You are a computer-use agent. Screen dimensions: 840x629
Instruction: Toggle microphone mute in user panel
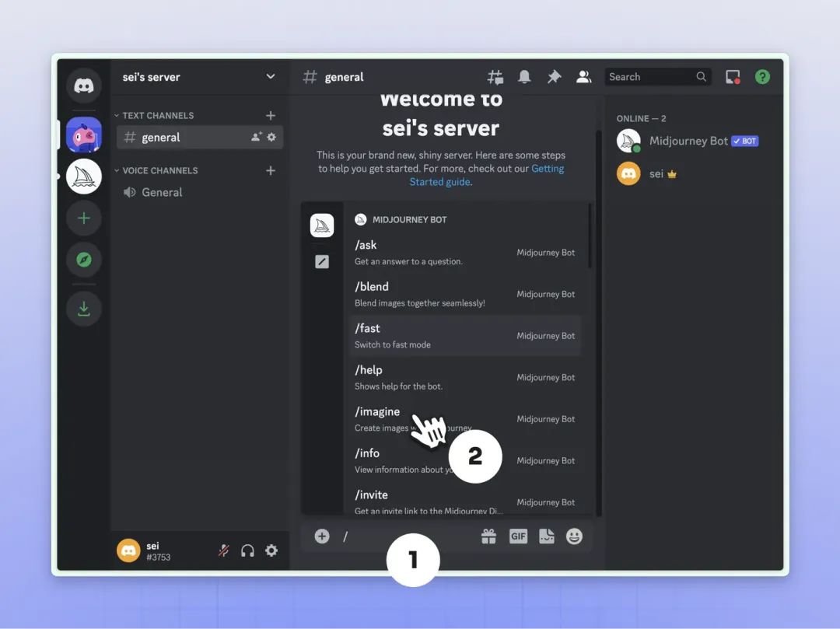tap(224, 550)
